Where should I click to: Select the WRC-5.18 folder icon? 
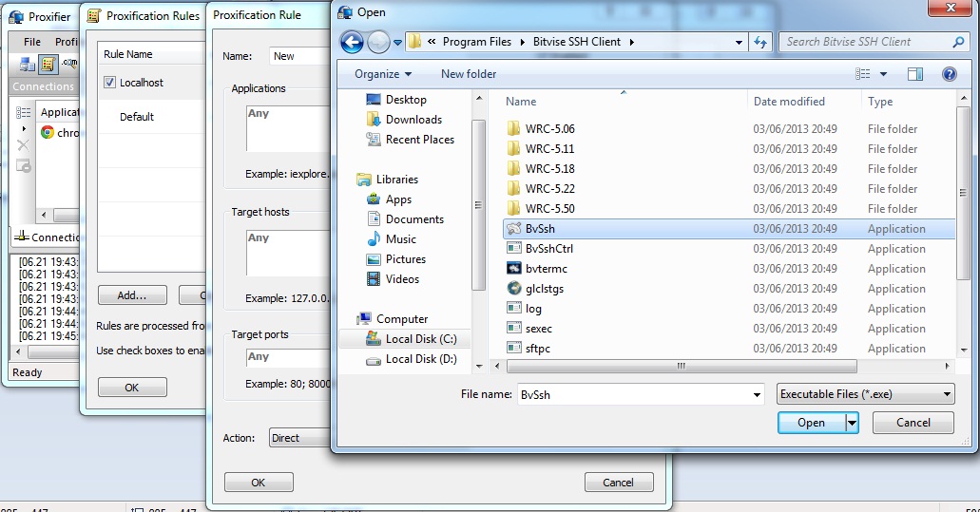tap(513, 168)
